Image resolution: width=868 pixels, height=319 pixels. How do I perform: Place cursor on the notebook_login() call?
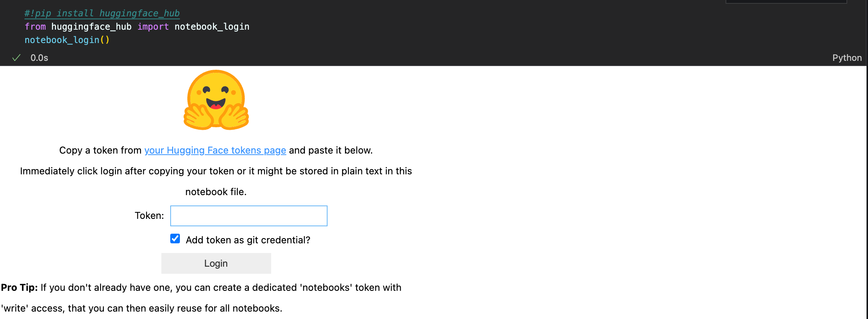(67, 40)
